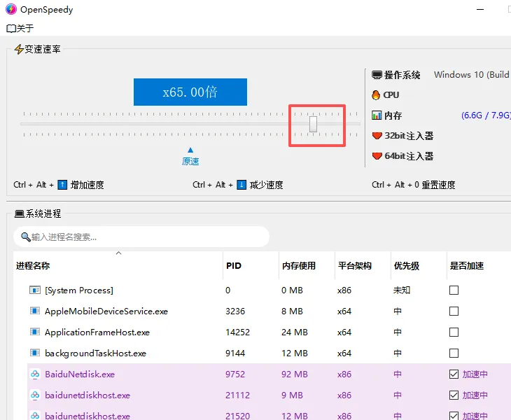Click the 92 MB memory value

coord(295,374)
